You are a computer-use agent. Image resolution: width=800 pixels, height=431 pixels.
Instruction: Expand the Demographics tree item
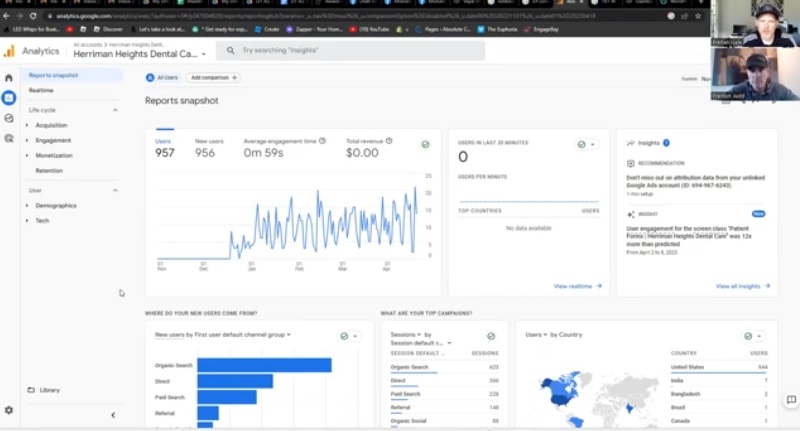coord(27,206)
